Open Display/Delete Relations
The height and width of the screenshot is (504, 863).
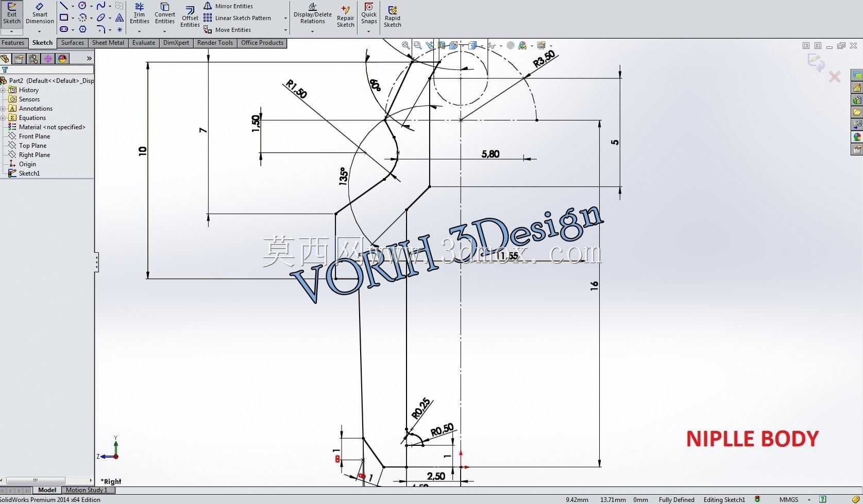click(x=313, y=14)
